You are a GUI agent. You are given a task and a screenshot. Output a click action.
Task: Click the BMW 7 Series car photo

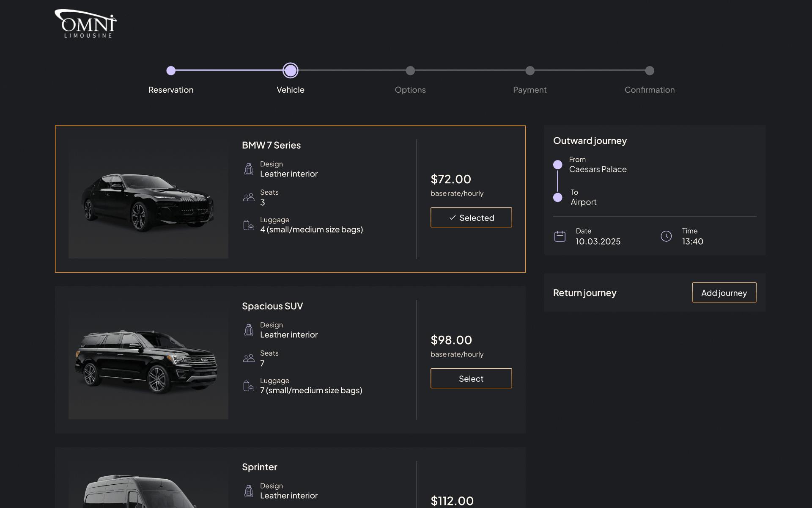tap(148, 199)
